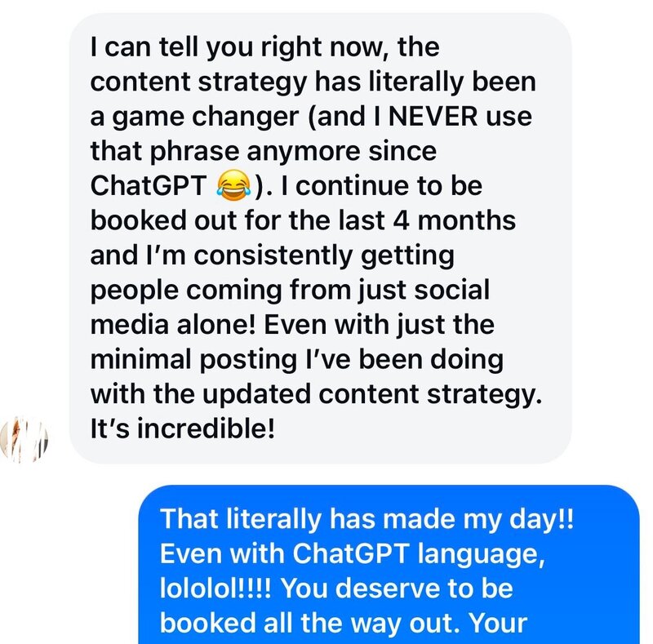653x644 pixels.
Task: Click the word NEVER in the gray message
Action: (x=433, y=116)
